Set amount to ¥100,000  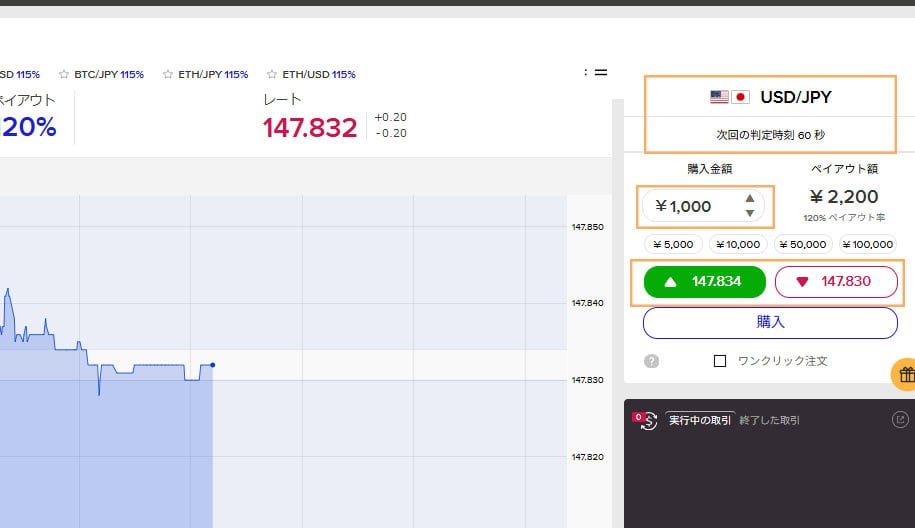coord(868,244)
